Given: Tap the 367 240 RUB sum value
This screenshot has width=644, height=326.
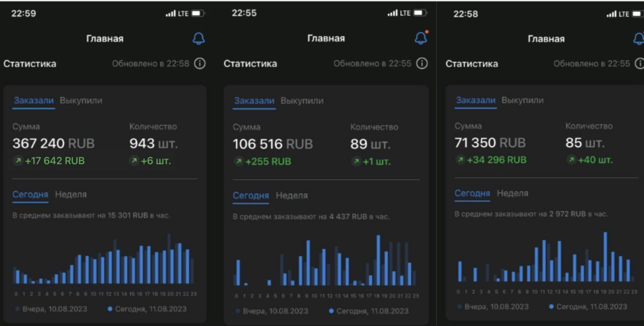Looking at the screenshot, I should tap(53, 144).
